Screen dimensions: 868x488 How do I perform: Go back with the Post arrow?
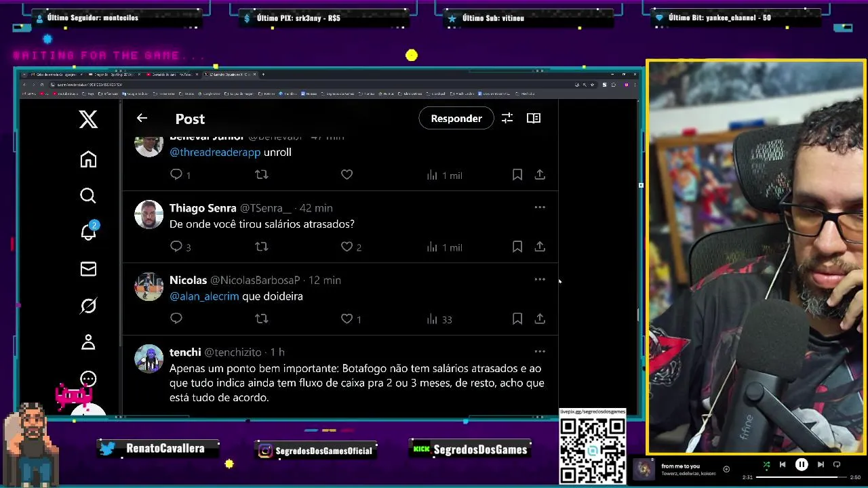tap(142, 118)
